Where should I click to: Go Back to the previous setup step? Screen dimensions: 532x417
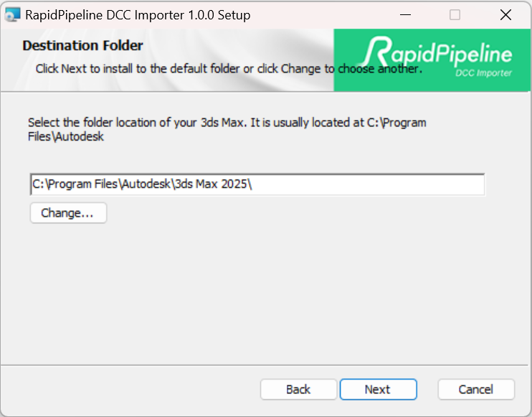pyautogui.click(x=298, y=389)
